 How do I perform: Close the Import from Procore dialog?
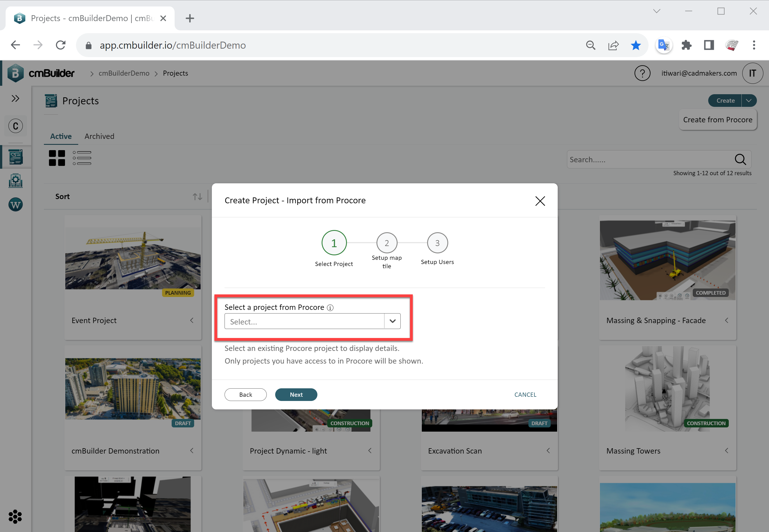point(540,201)
